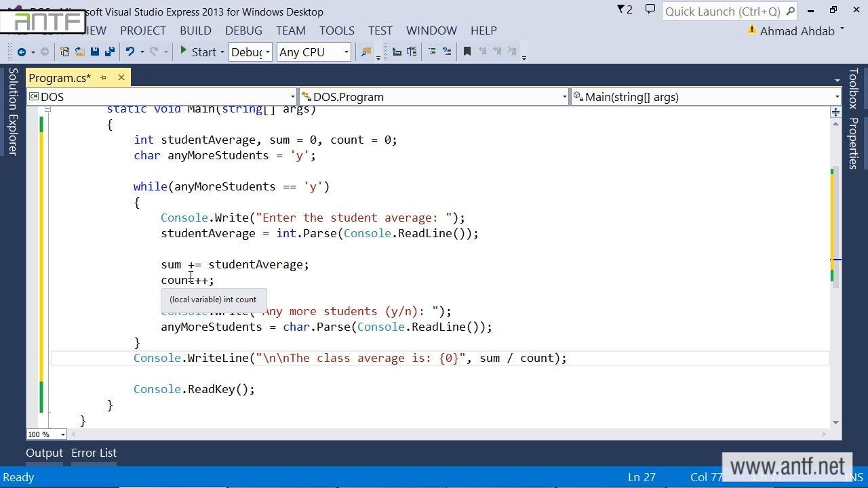Click the feedback speech bubble icon
The height and width of the screenshot is (488, 868).
pyautogui.click(x=650, y=10)
